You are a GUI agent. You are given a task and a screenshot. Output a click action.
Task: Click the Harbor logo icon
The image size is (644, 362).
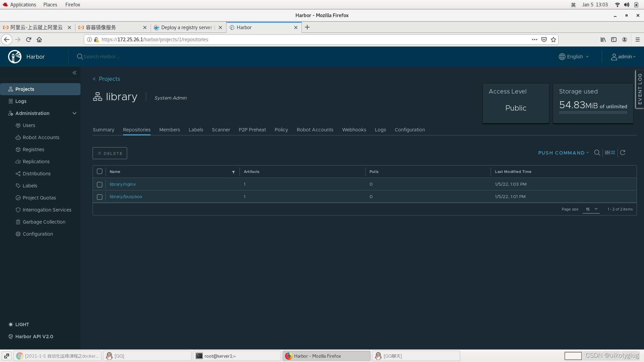(15, 57)
